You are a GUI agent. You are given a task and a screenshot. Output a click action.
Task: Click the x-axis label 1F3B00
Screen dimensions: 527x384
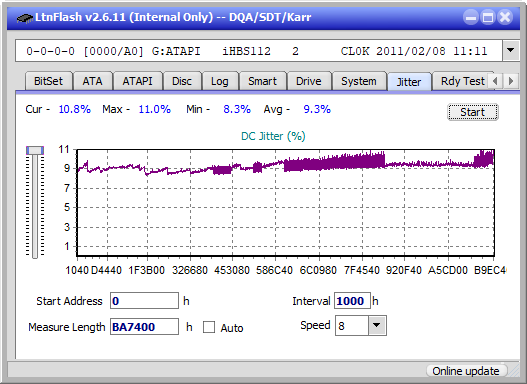[x=147, y=270]
